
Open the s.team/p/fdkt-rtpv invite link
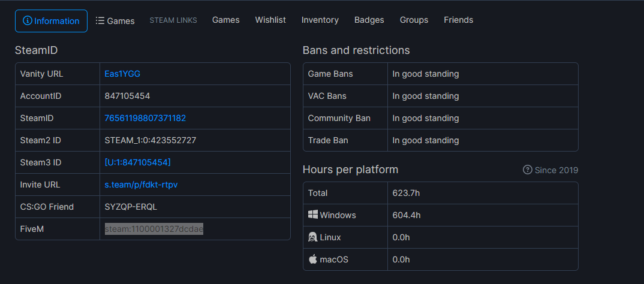pos(142,185)
